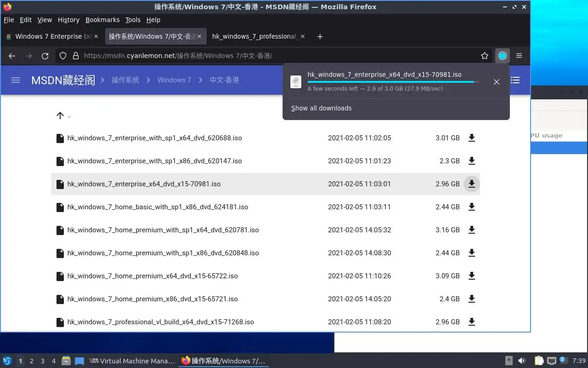The width and height of the screenshot is (588, 368).
Task: Click the 中文-香港 breadcrumb
Action: pos(224,80)
